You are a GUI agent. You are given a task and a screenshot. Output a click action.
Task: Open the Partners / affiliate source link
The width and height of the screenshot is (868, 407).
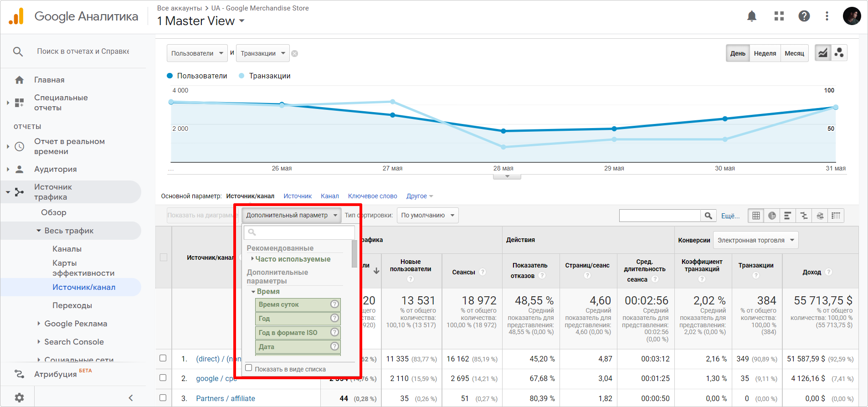[226, 399]
